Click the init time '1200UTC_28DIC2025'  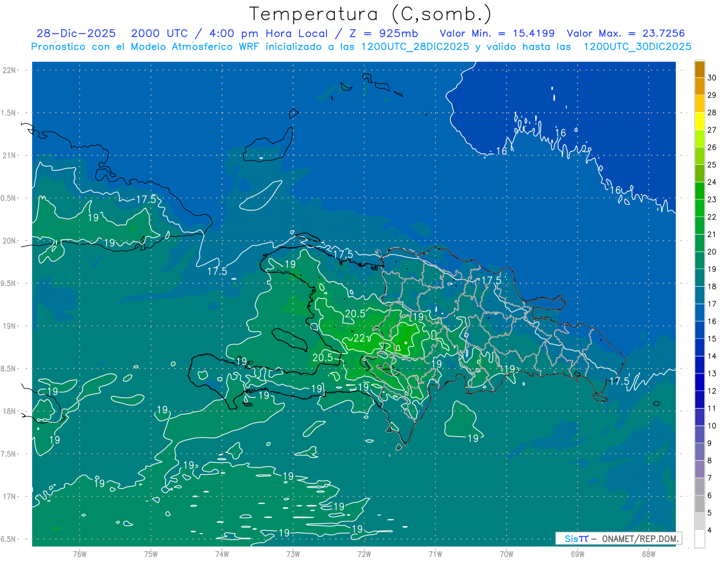[x=414, y=47]
